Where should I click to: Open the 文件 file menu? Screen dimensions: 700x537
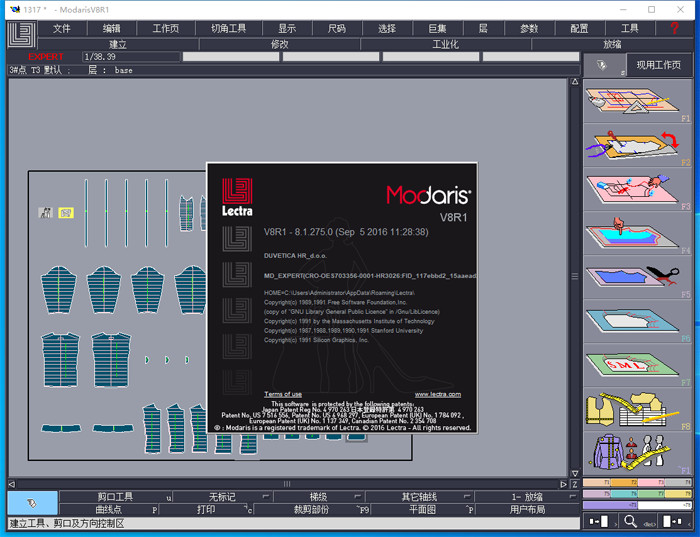pos(62,29)
